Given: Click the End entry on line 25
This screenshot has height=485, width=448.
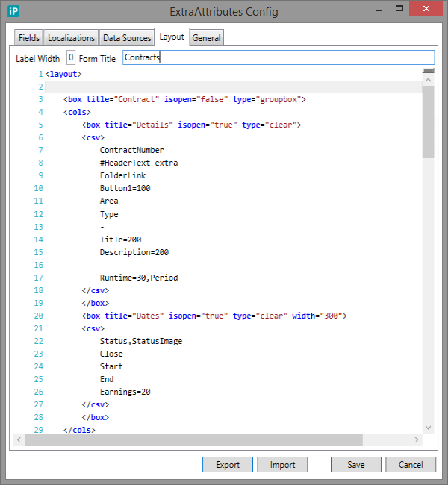Looking at the screenshot, I should coord(107,380).
